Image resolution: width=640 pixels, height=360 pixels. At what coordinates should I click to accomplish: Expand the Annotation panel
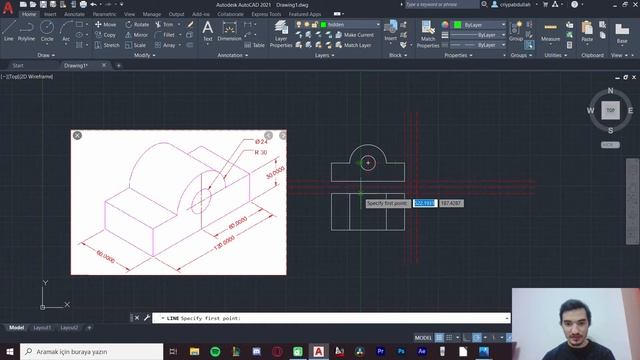point(233,55)
